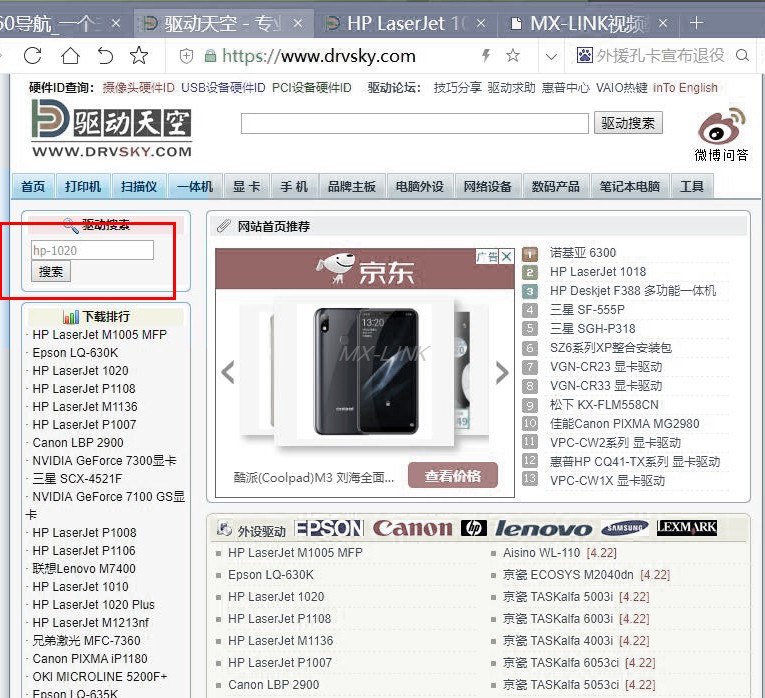Image resolution: width=765 pixels, height=698 pixels.
Task: Show previous ad slide with left arrow
Action: pyautogui.click(x=228, y=373)
